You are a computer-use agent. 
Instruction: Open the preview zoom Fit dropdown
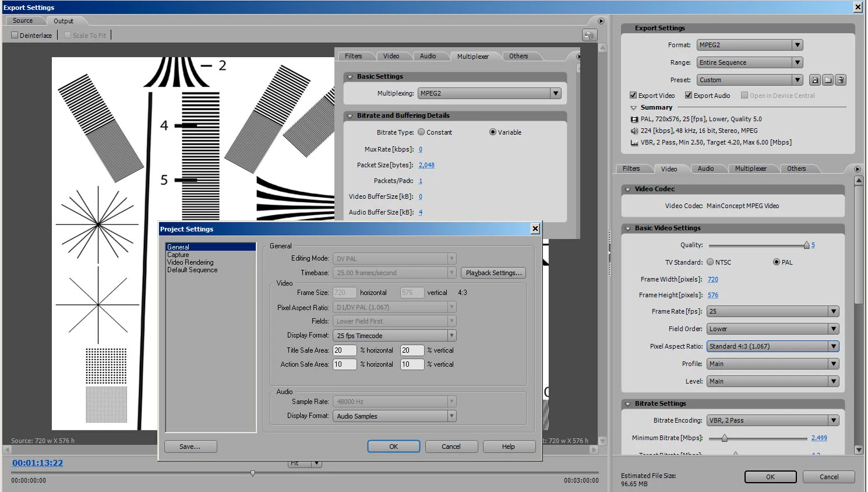pyautogui.click(x=305, y=463)
